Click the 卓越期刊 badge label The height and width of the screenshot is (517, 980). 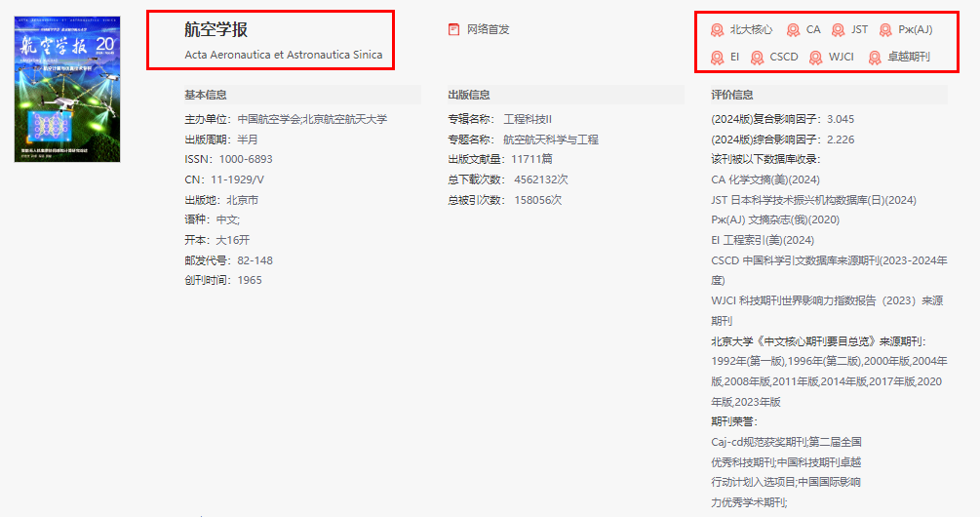click(909, 57)
